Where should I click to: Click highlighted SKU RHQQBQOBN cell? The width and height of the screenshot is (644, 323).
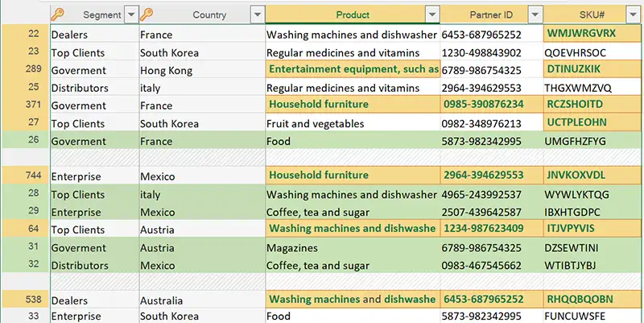(592, 299)
